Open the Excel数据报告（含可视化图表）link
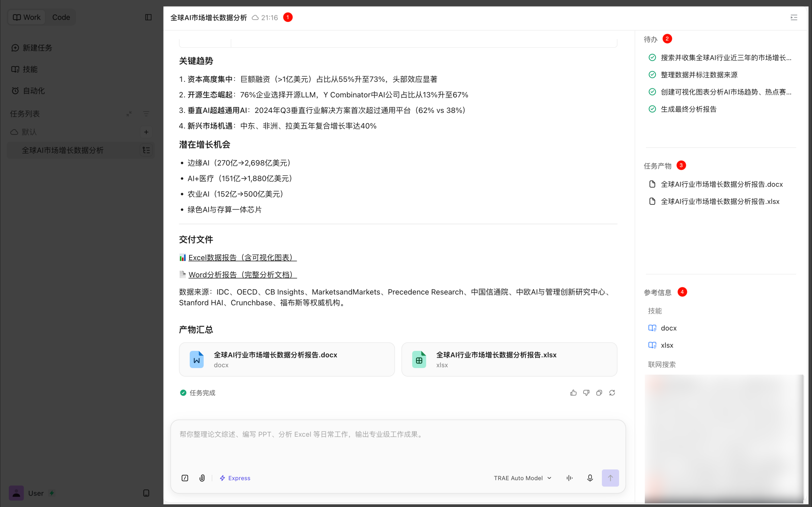 click(242, 258)
